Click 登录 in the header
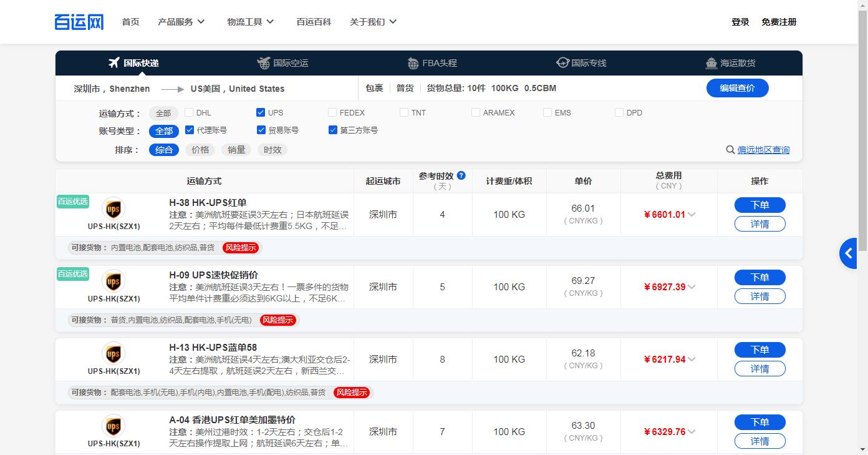 coord(740,22)
